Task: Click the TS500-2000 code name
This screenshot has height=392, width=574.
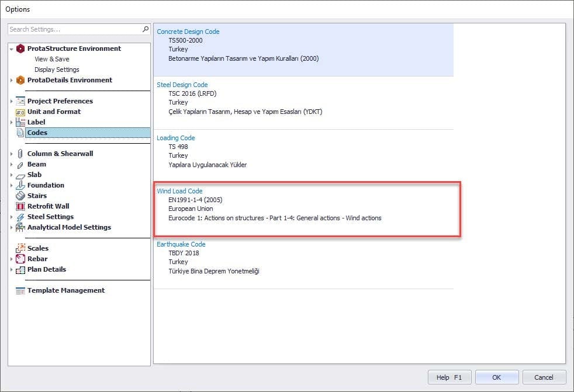Action: click(186, 40)
